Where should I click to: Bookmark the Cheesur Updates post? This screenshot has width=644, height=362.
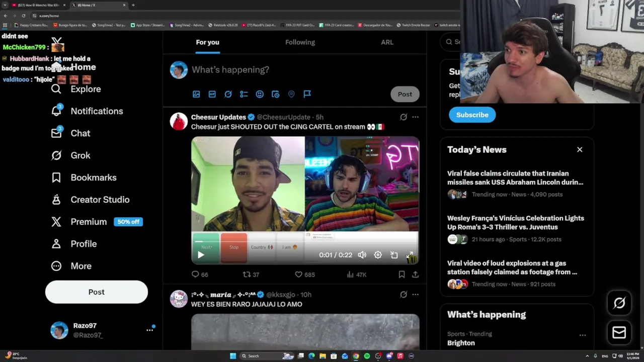[x=401, y=275]
